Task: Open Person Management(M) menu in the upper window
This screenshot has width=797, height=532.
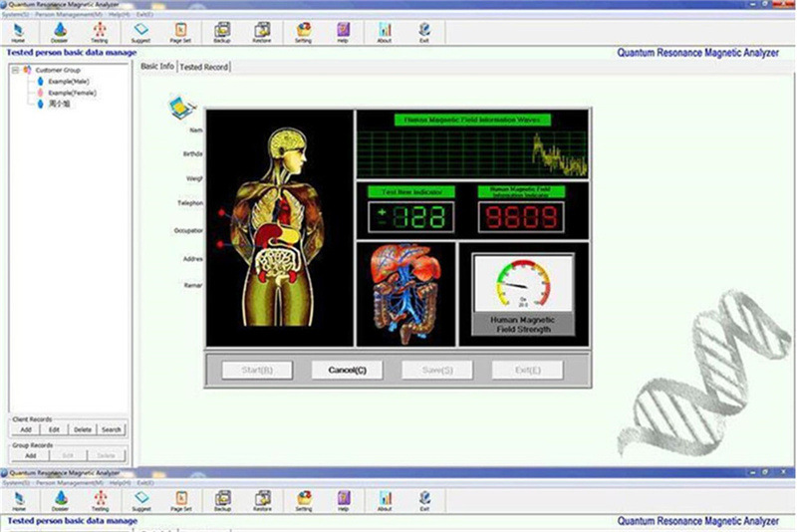Action: 69,15
